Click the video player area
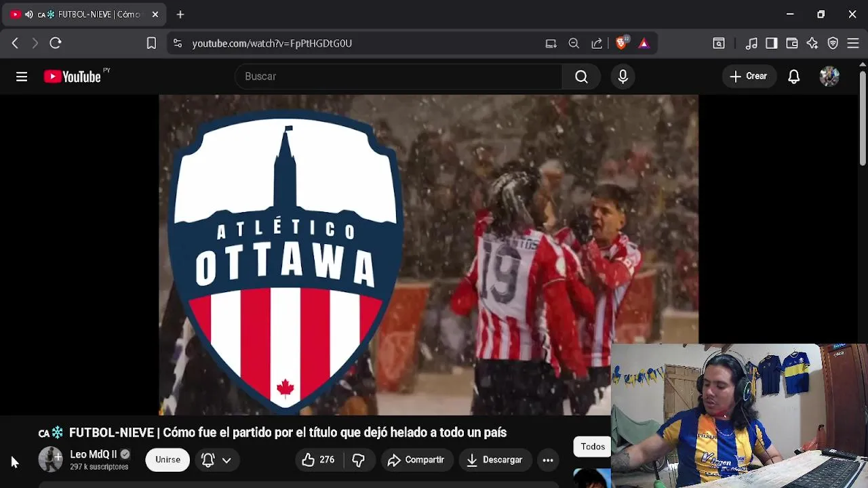This screenshot has width=868, height=488. click(x=429, y=255)
